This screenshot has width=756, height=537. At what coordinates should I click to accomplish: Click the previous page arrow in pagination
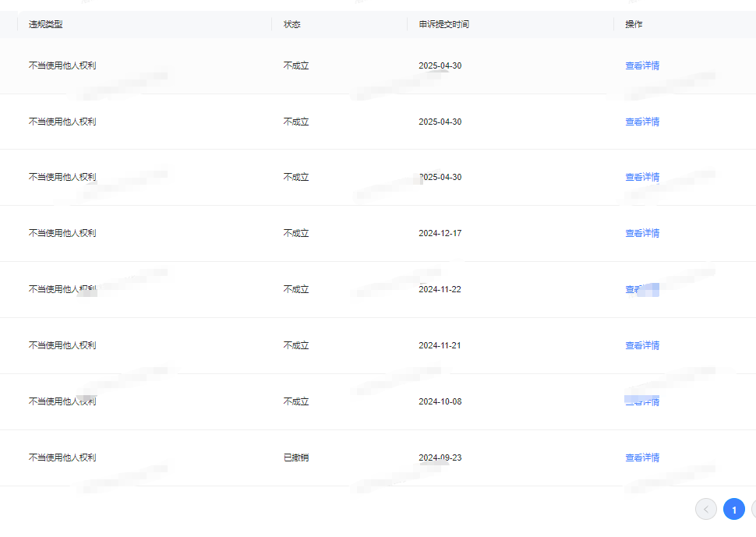pos(705,509)
